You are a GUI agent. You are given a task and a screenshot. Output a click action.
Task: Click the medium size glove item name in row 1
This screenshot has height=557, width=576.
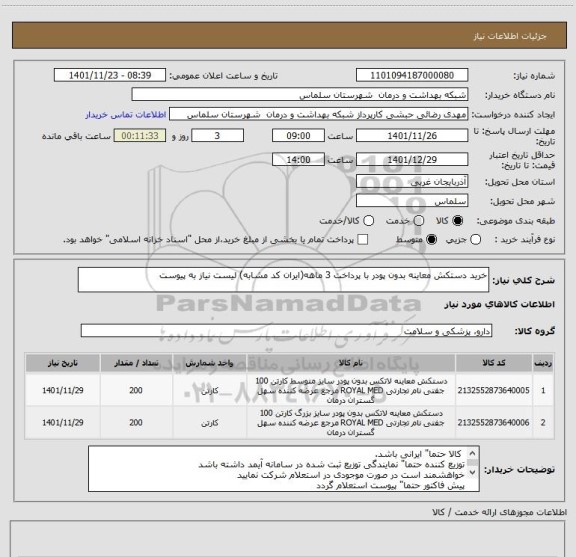351,390
